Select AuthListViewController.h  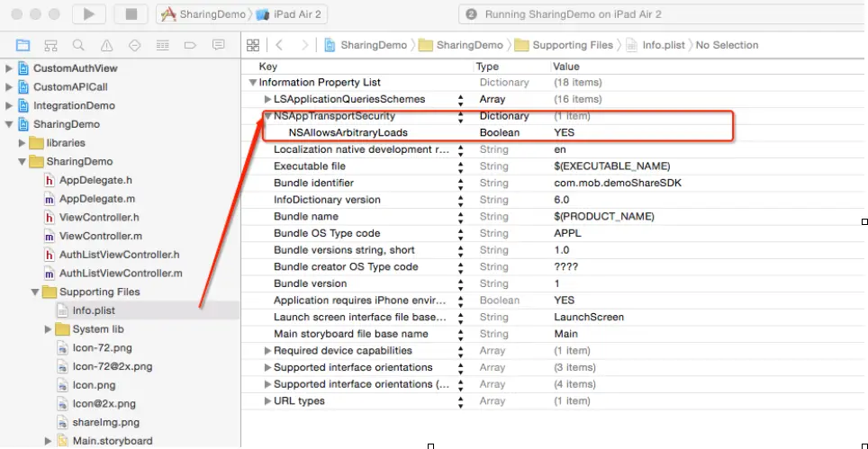pos(120,255)
